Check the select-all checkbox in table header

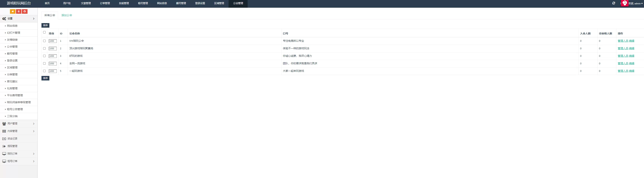point(44,32)
